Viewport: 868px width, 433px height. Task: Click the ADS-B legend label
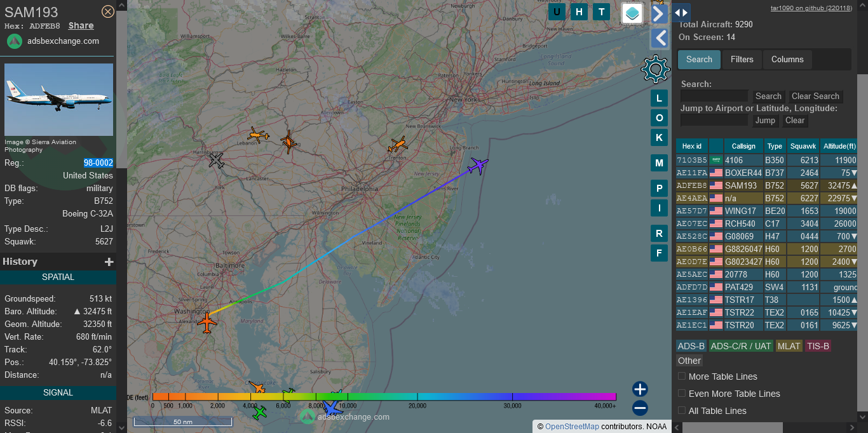point(691,346)
